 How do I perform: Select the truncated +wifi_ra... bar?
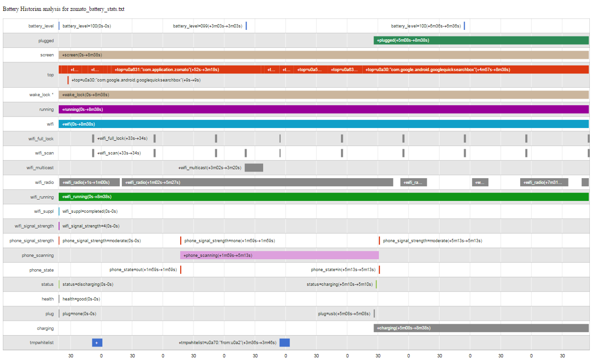[x=413, y=182]
